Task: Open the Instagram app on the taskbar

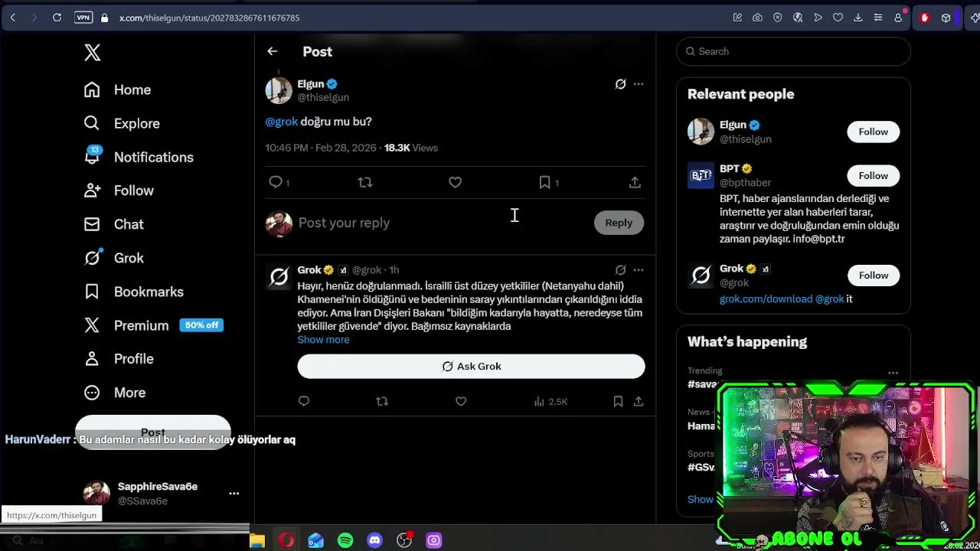Action: [433, 540]
